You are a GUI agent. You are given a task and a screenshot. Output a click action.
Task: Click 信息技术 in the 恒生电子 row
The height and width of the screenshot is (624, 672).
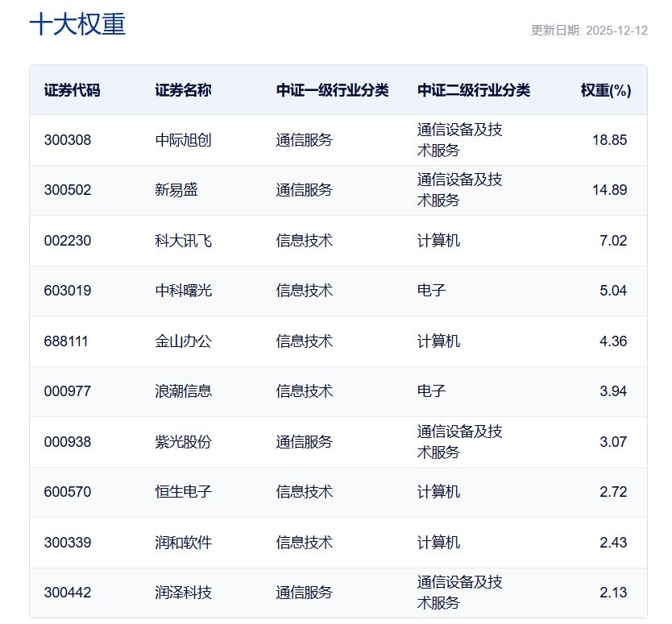tap(305, 492)
